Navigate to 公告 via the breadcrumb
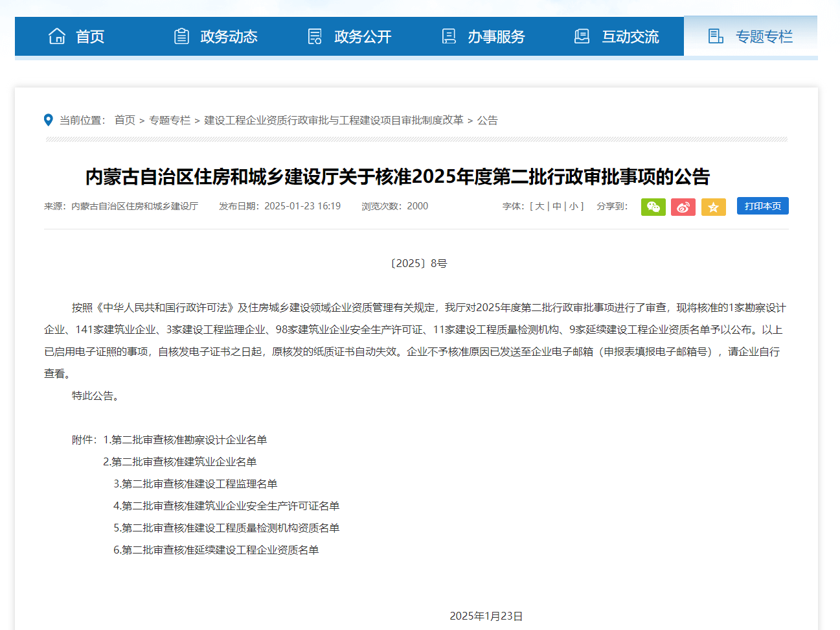 487,119
